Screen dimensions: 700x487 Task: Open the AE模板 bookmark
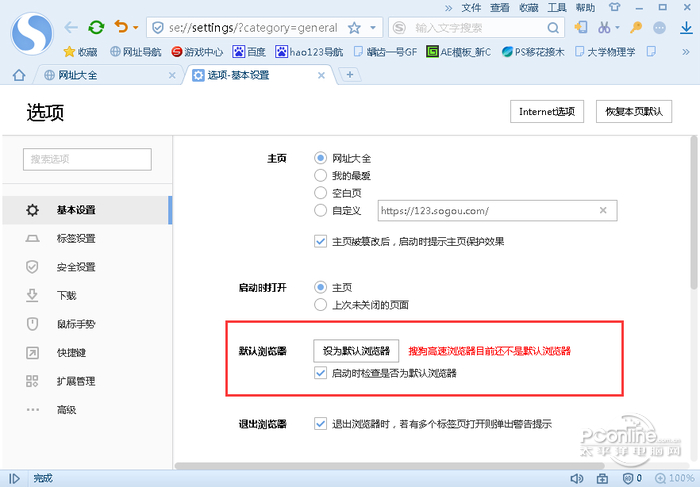click(x=458, y=52)
